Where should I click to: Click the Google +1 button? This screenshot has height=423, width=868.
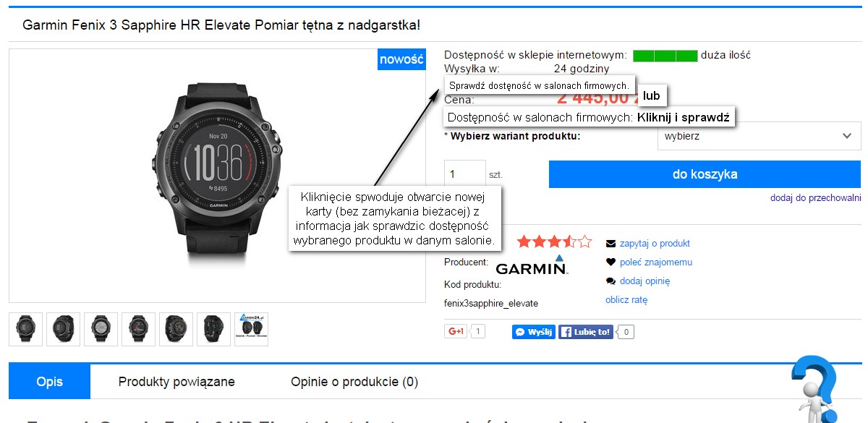pos(456,332)
